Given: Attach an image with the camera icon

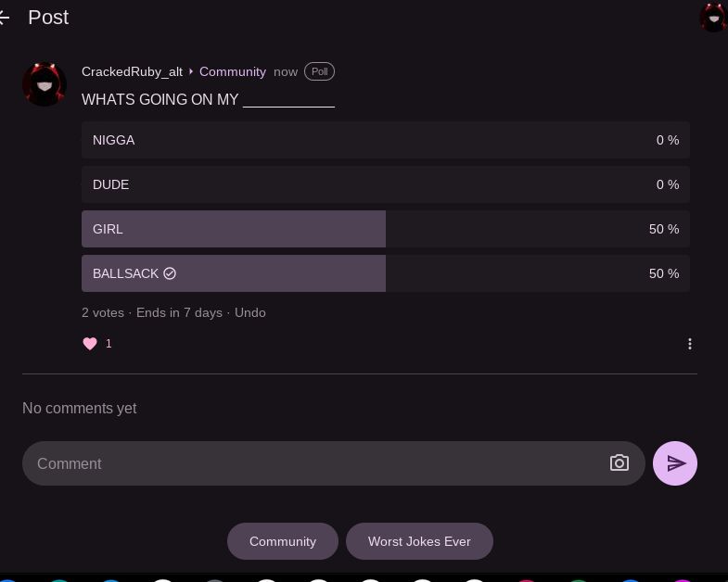Looking at the screenshot, I should (x=619, y=463).
